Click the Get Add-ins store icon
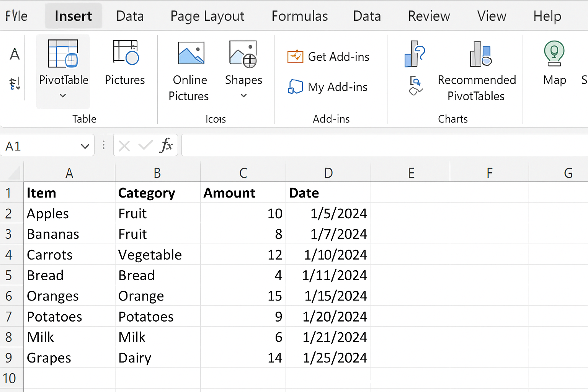The width and height of the screenshot is (588, 392). 295,57
